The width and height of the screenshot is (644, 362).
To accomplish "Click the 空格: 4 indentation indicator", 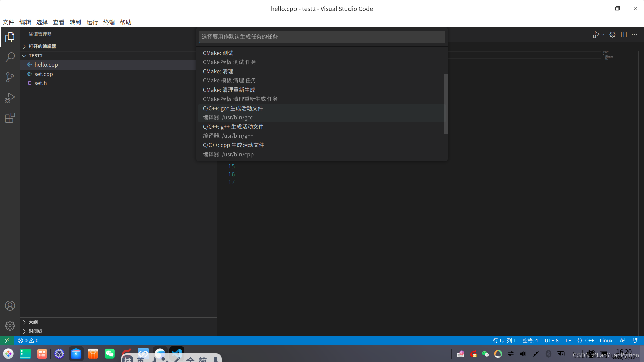I will (x=530, y=340).
